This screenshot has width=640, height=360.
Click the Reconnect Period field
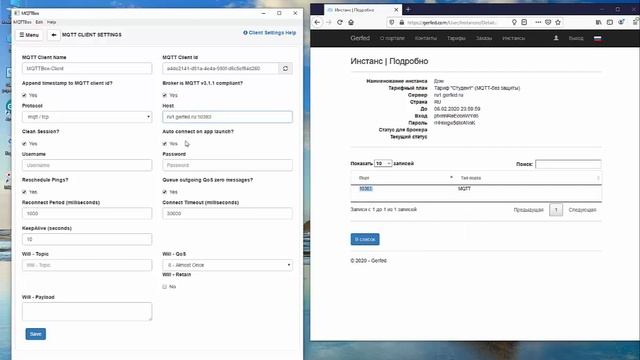tap(87, 213)
